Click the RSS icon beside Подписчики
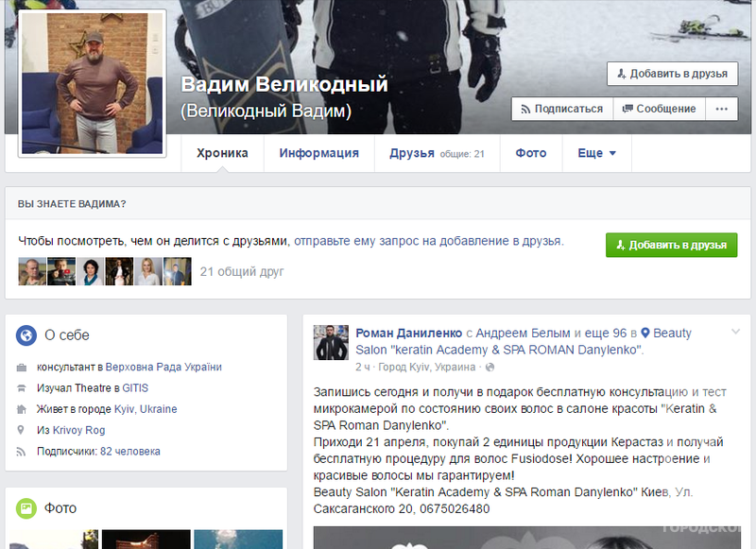 coord(22,452)
